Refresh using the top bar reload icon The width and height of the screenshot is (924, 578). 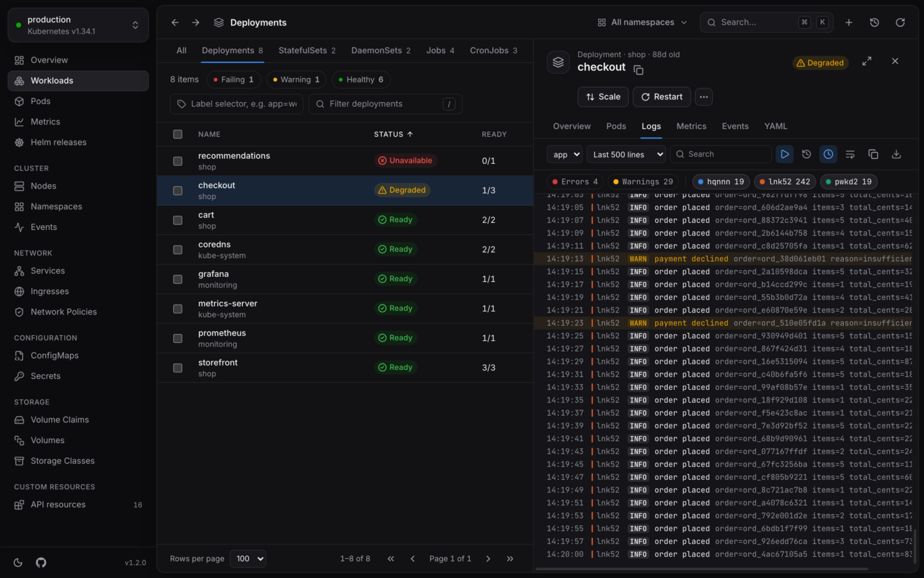click(x=900, y=22)
